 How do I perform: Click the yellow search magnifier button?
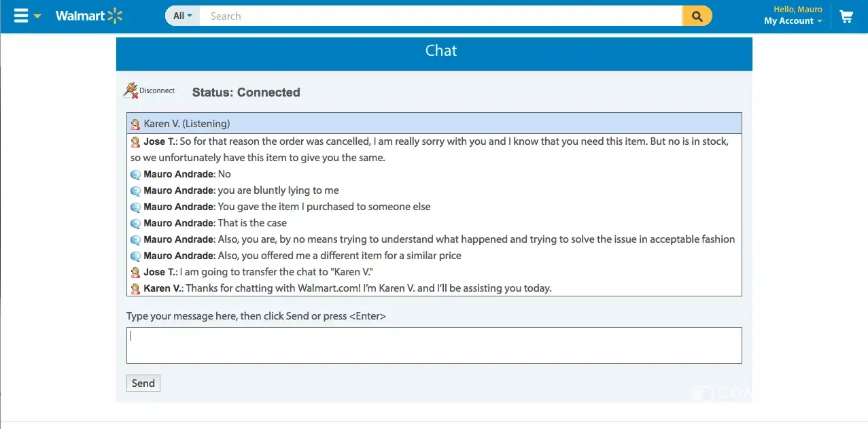pos(697,16)
